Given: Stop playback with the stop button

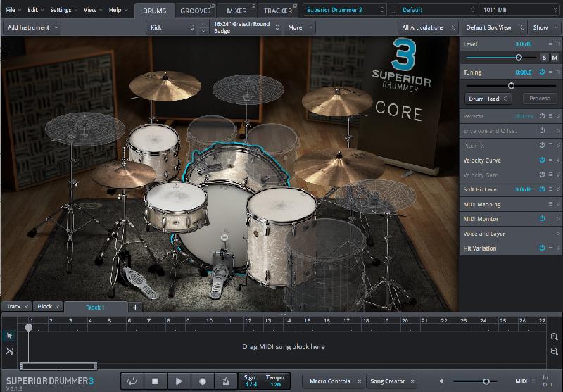Looking at the screenshot, I should (x=155, y=381).
